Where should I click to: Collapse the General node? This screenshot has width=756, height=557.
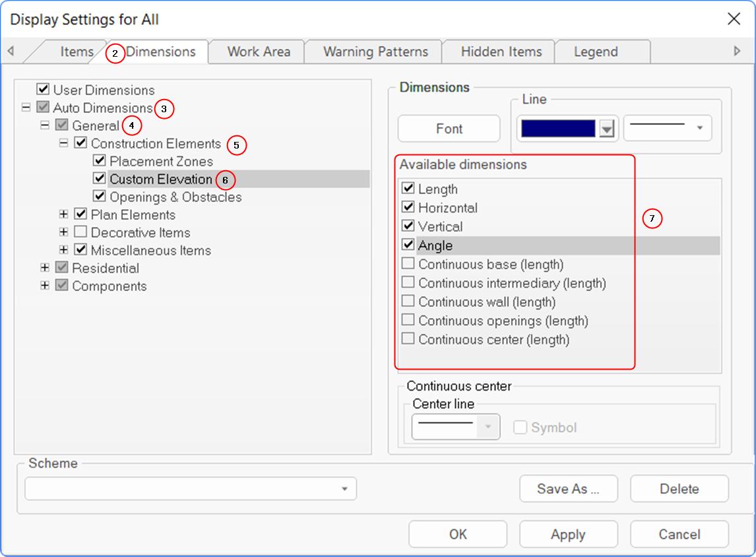[x=45, y=125]
